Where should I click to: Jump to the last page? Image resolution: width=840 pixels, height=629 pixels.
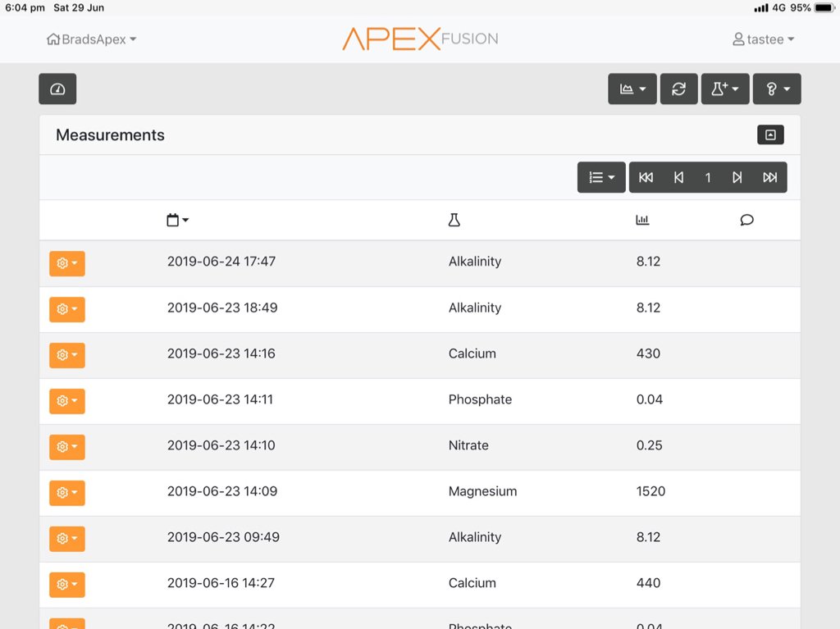tap(769, 177)
